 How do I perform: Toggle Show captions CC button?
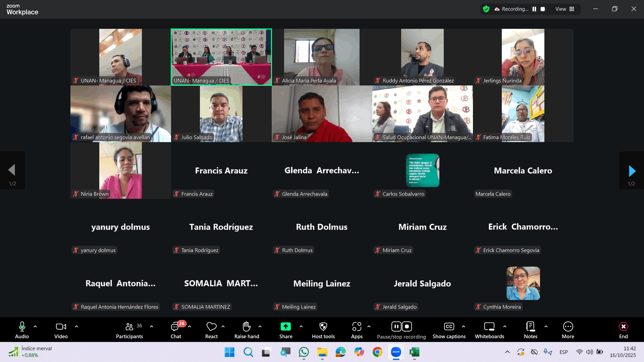click(x=449, y=326)
